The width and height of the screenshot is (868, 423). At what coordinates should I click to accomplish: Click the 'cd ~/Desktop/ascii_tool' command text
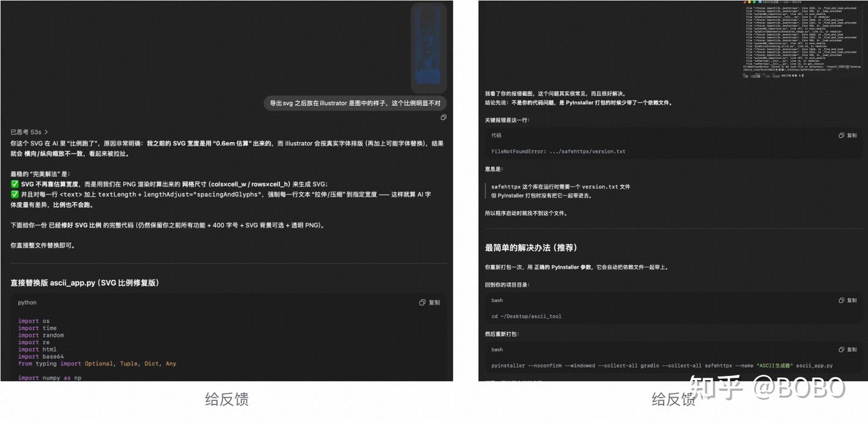click(x=526, y=316)
